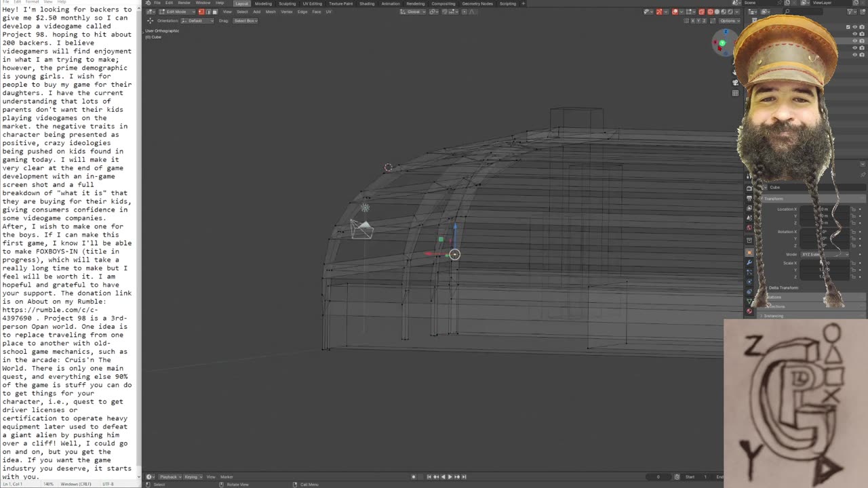This screenshot has width=868, height=488.
Task: Switch to solid viewport shading
Action: tap(717, 12)
